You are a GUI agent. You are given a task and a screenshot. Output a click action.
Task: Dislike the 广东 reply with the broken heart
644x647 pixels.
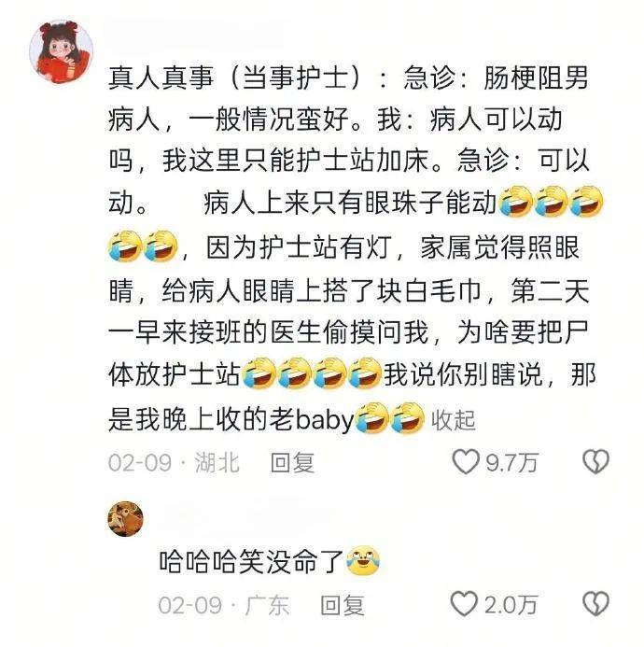tap(595, 604)
